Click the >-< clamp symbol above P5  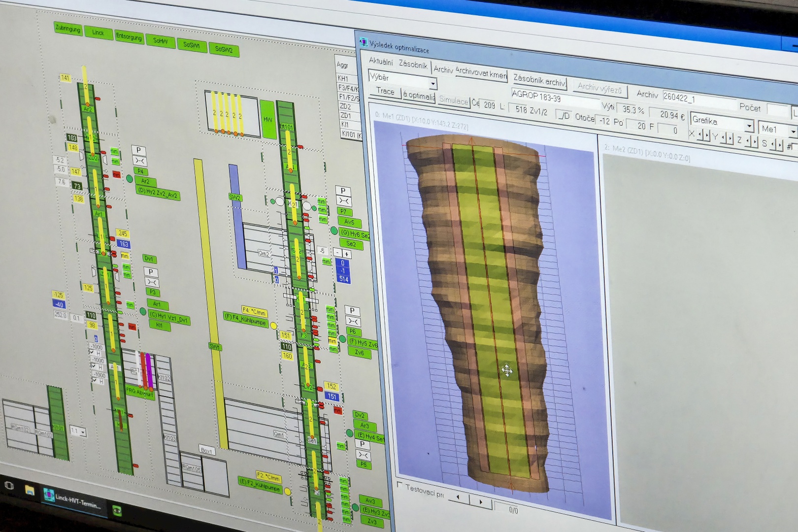click(x=364, y=455)
